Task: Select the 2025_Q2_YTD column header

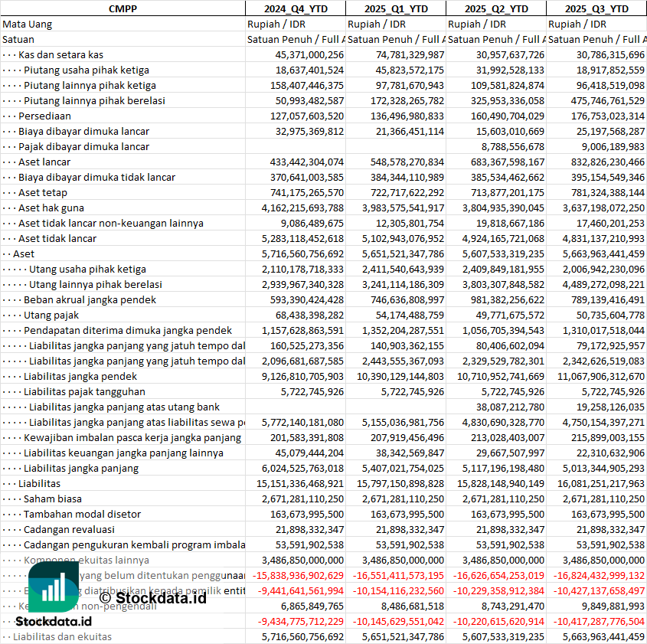Action: click(x=496, y=8)
